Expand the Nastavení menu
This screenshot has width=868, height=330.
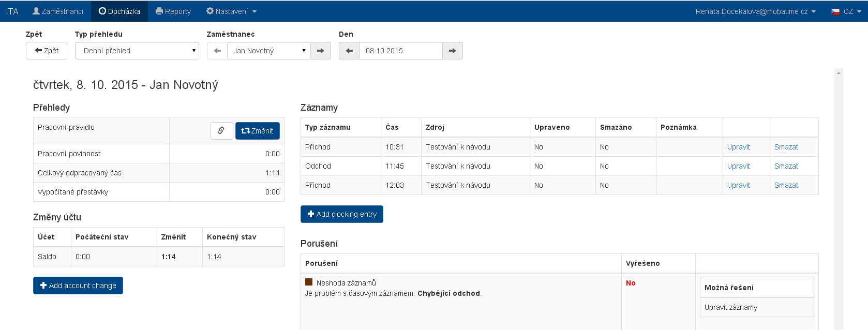click(x=231, y=11)
